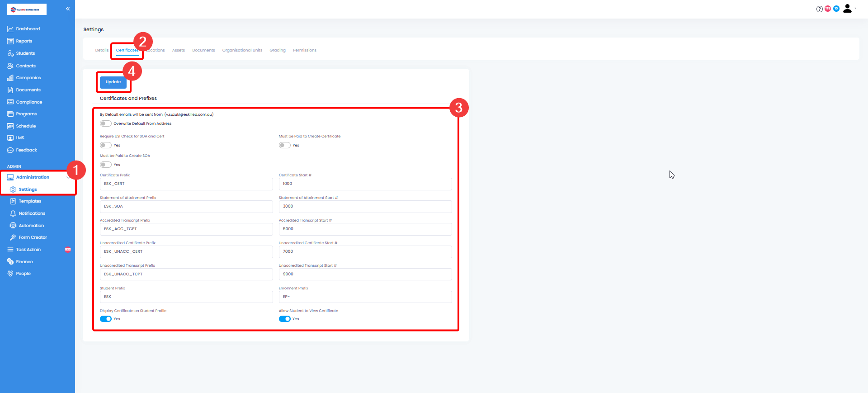Open the Notifications bell icon

point(13,213)
